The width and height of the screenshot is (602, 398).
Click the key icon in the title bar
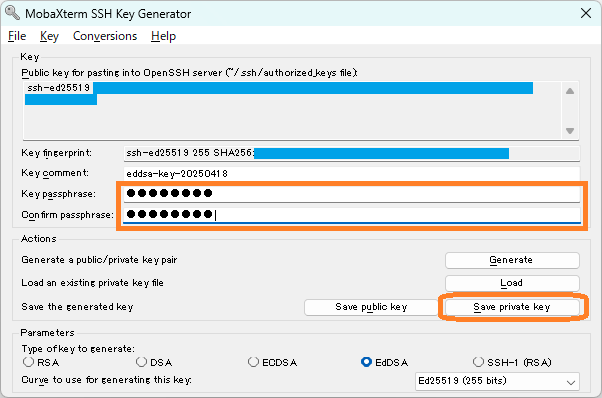click(x=12, y=13)
